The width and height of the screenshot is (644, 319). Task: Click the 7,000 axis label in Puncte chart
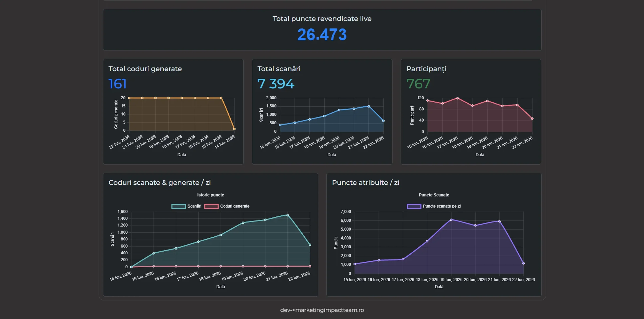tap(346, 212)
